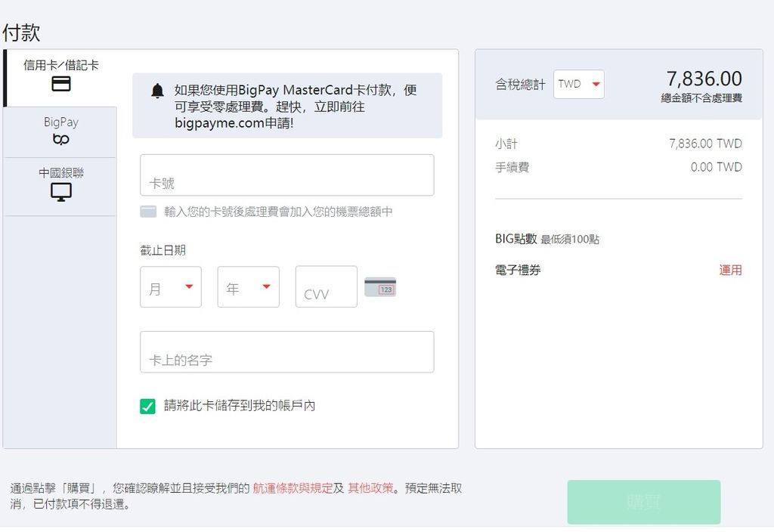774x532 pixels.
Task: Open the TWD currency dropdown
Action: 579,85
